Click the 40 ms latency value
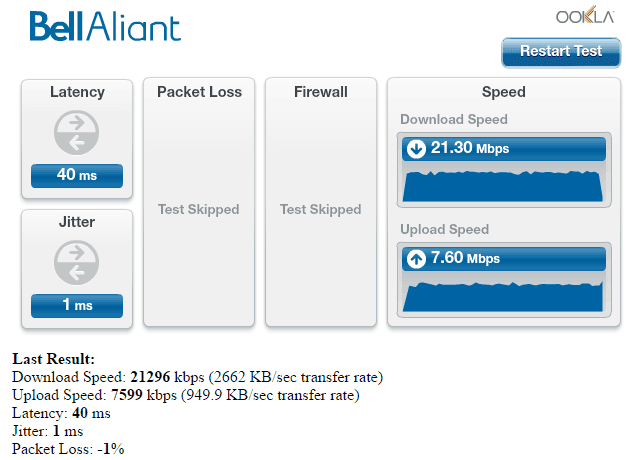Viewport: 638px width, 460px height. (x=76, y=176)
